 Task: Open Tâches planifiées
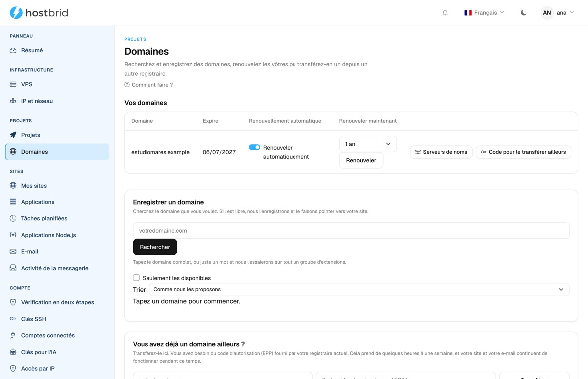(57, 218)
